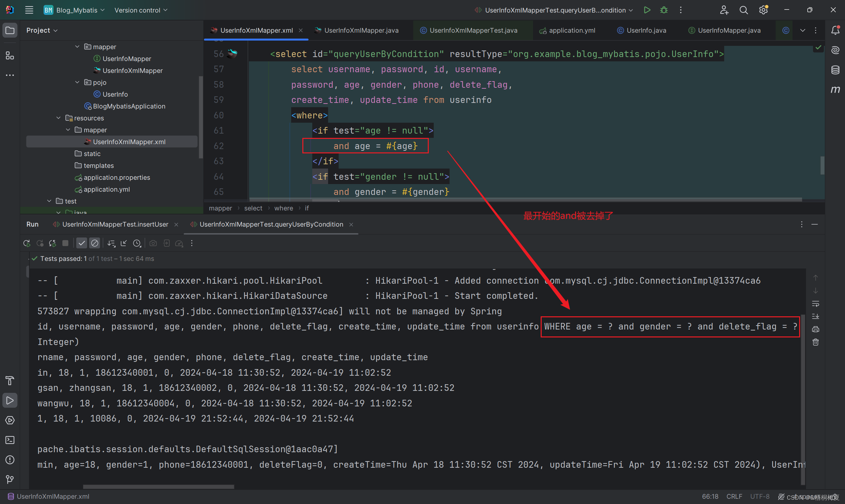Click console horizontal scrollbar
Screen dimensions: 845x504
pos(158,487)
